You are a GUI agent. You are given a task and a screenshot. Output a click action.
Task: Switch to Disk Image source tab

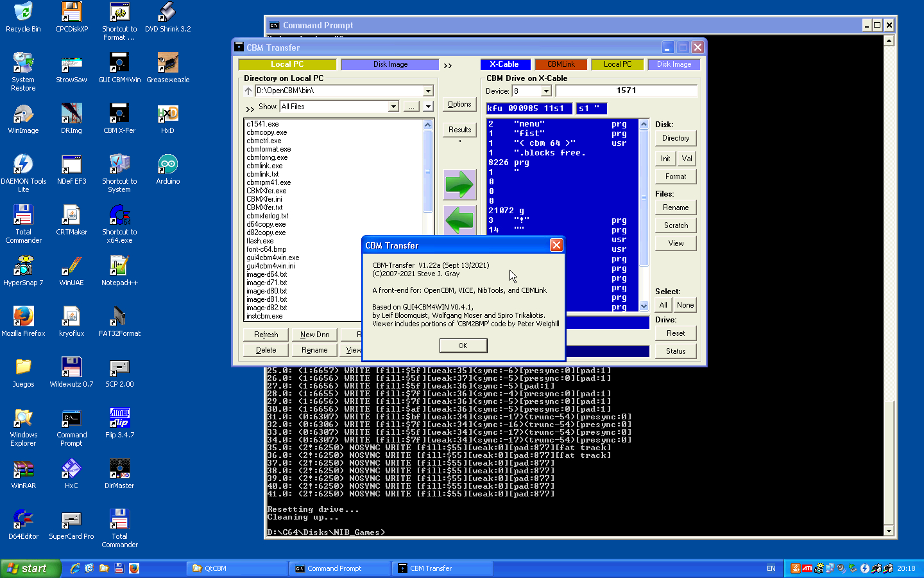tap(390, 64)
